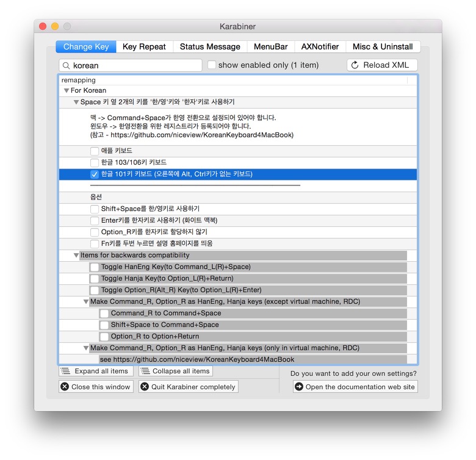Enable Shift+Space를 한/영키로 사용하기
Screen dimensions: 476x460
pos(95,209)
